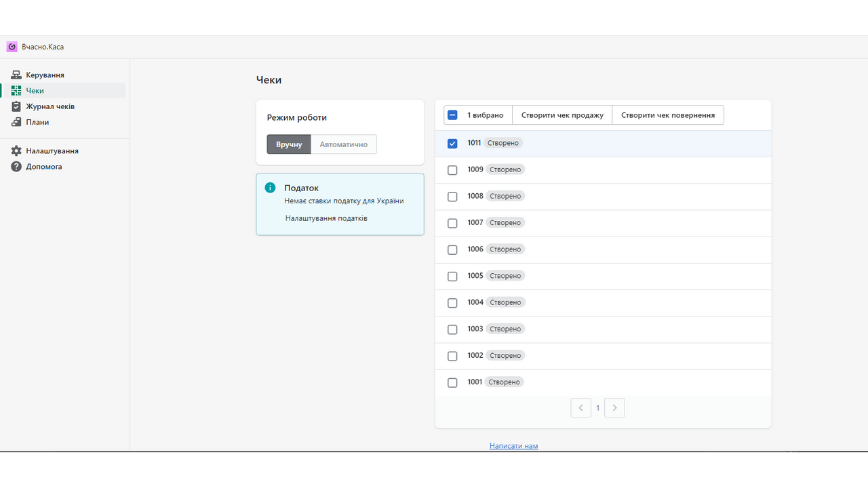Tick the checkbox for order 1002
868x488 pixels.
452,357
